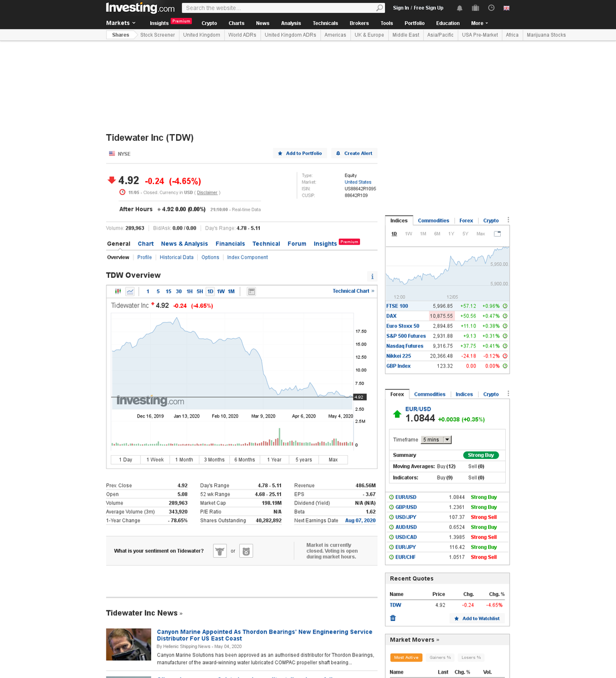Delete recent quotes with trash icon
The height and width of the screenshot is (678, 616).
coord(393,618)
